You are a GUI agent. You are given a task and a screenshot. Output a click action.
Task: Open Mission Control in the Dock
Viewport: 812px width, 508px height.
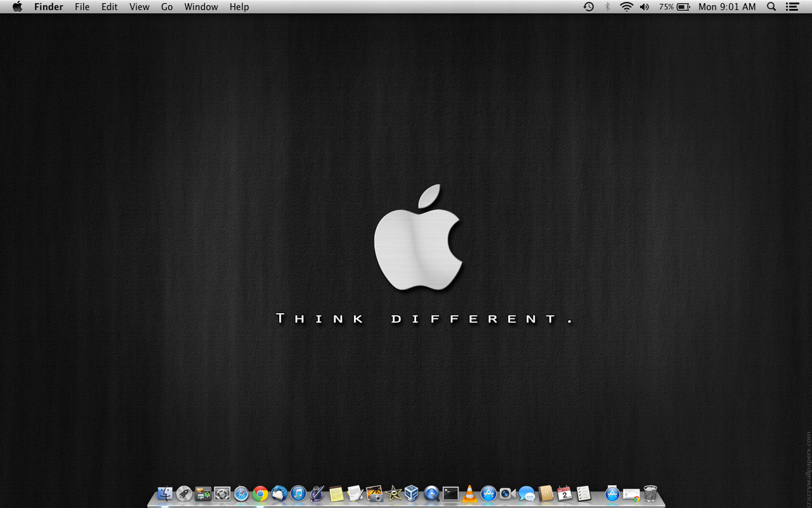[x=203, y=493]
